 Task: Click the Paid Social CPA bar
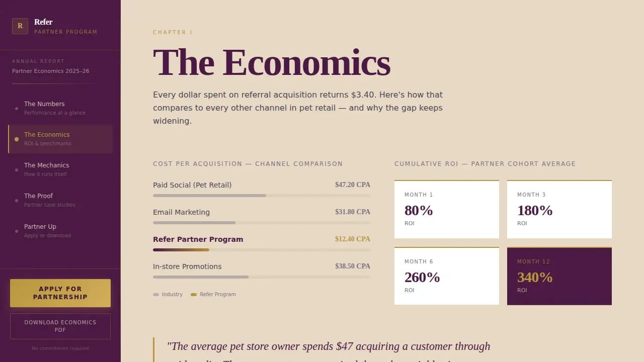pos(262,196)
